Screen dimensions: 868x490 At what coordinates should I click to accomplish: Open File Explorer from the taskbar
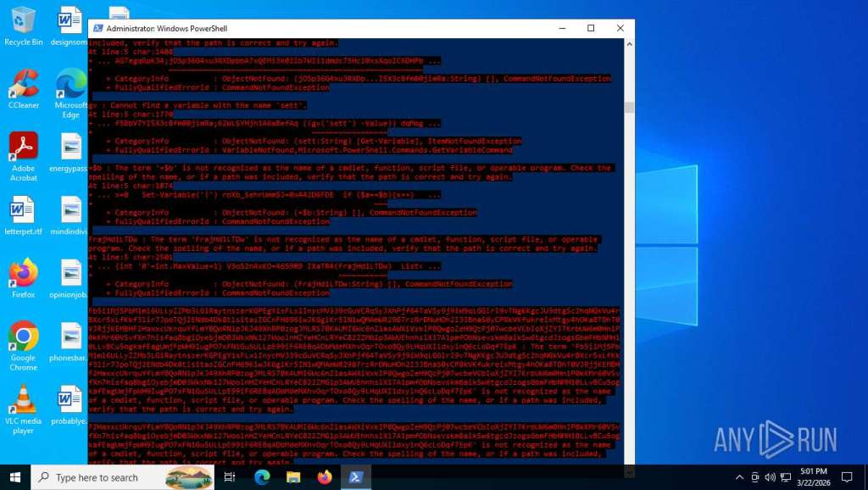[293, 477]
